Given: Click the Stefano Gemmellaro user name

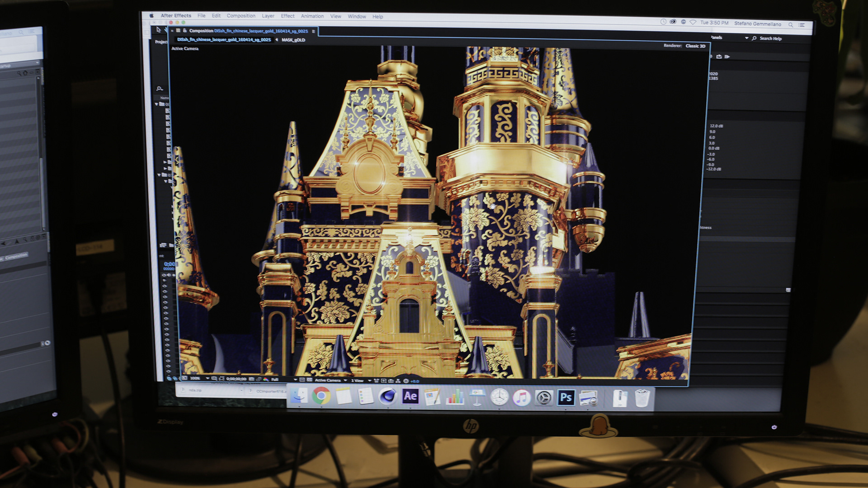Looking at the screenshot, I should [757, 24].
